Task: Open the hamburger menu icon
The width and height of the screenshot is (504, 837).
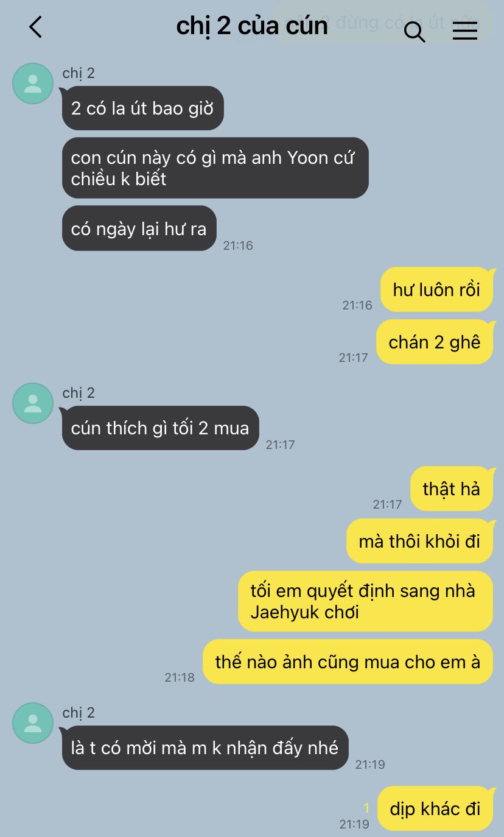Action: (x=465, y=30)
